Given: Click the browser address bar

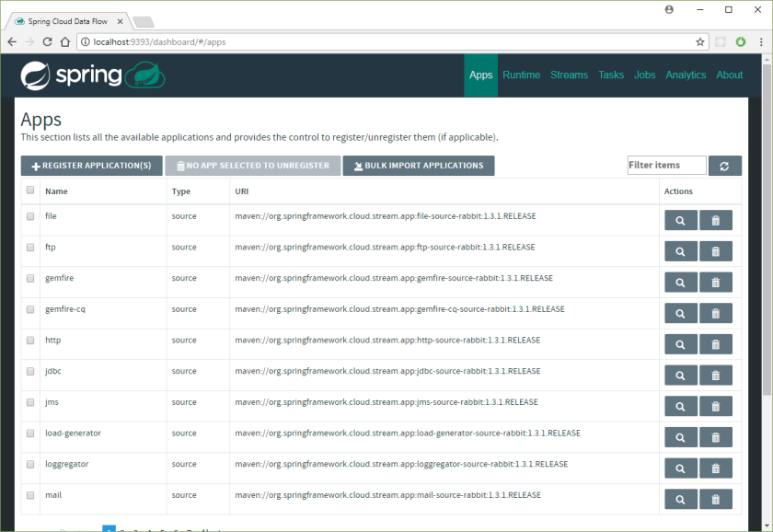Looking at the screenshot, I should pos(386,42).
